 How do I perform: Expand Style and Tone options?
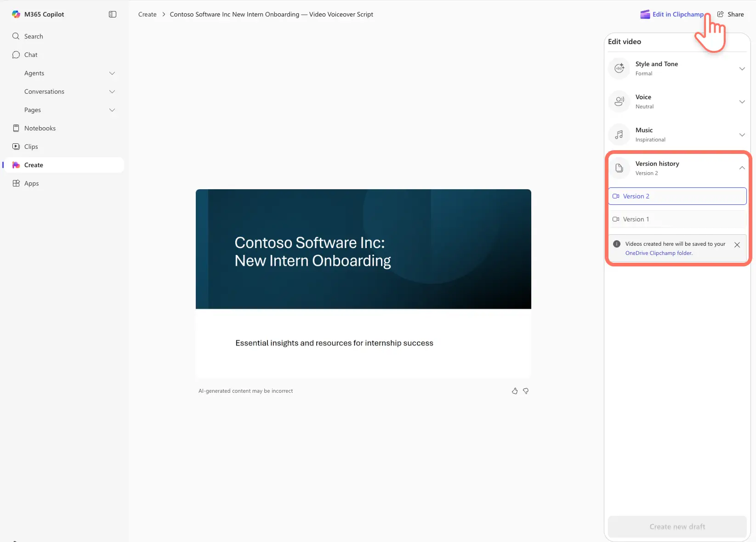pos(742,68)
